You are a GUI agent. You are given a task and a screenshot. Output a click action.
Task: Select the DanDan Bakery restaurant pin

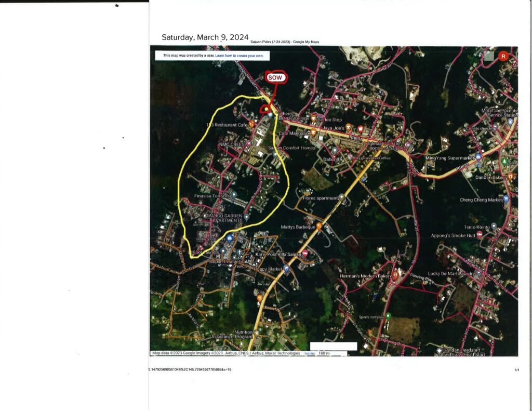(x=510, y=176)
